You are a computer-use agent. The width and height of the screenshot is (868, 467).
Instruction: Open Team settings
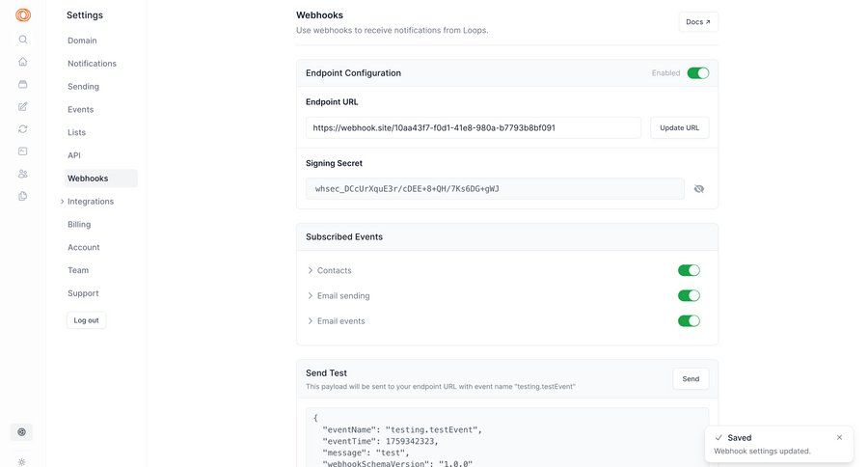tap(78, 270)
